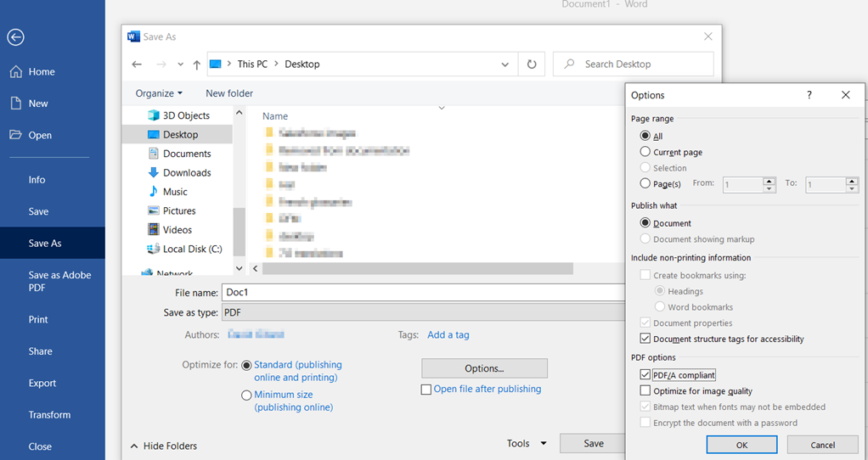Click the navigation Back arrow
Viewport: 868px width, 460px height.
137,65
